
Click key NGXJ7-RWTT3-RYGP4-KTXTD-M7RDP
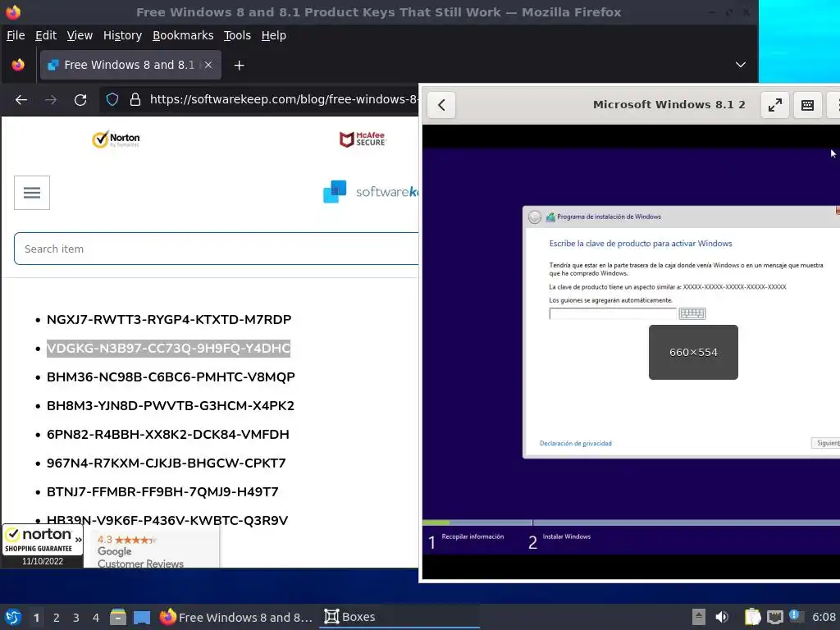point(169,320)
